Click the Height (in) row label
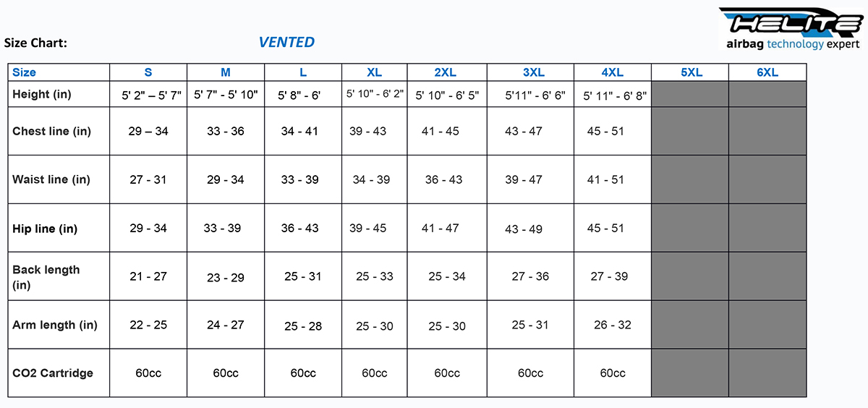The height and width of the screenshot is (408, 868). pyautogui.click(x=42, y=94)
